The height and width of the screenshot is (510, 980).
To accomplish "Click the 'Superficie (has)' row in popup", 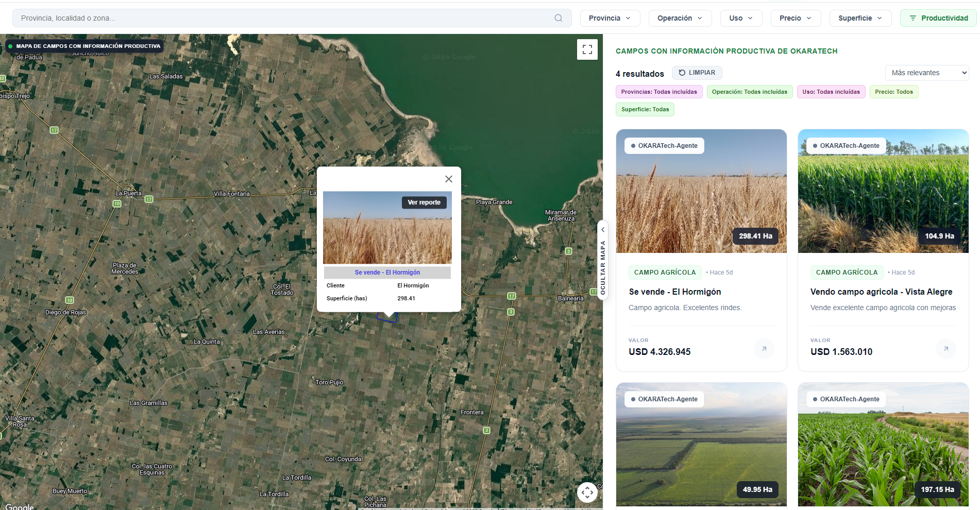I will 387,298.
